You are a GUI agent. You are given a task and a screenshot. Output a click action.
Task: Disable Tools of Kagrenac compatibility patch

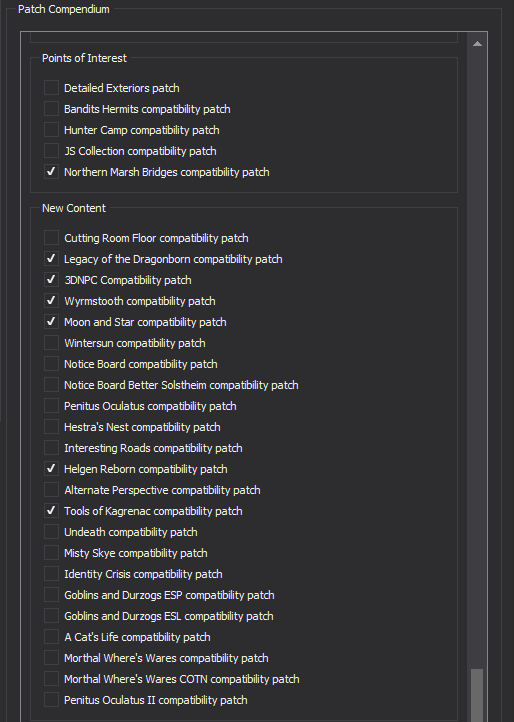tap(51, 511)
